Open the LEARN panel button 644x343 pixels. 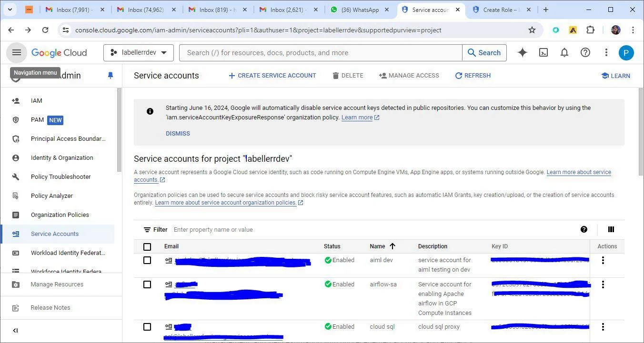click(x=615, y=76)
